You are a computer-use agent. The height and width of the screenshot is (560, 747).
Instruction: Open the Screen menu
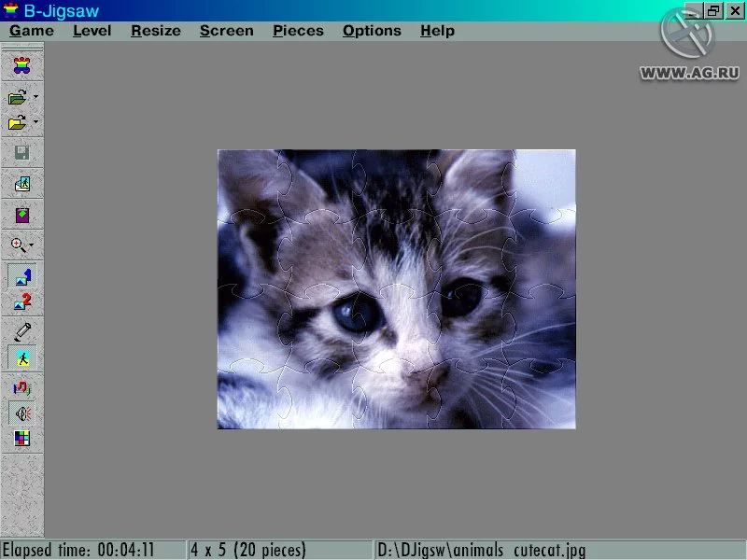point(226,31)
